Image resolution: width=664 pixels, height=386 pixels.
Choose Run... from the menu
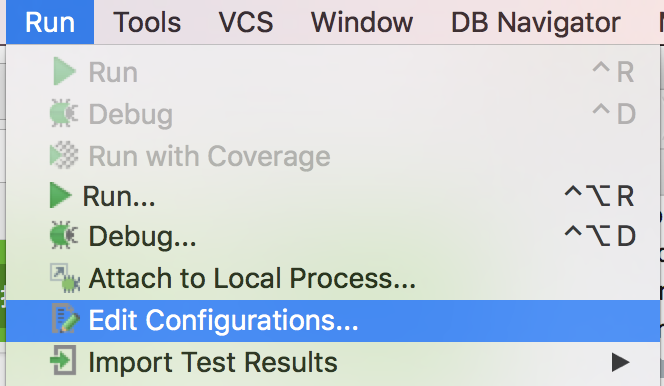tap(333, 196)
